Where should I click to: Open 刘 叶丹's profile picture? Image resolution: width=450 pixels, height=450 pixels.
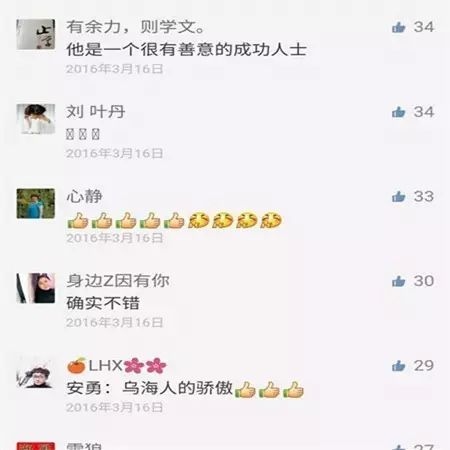[36, 119]
